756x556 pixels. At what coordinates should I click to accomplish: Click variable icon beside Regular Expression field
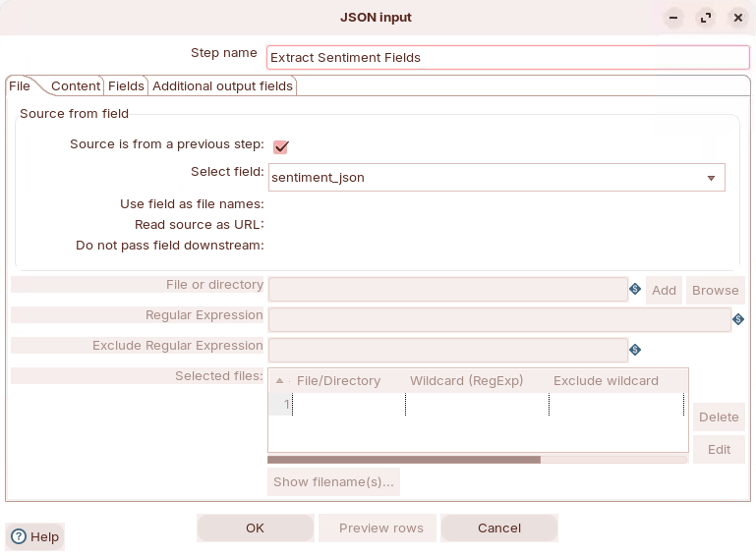point(738,319)
